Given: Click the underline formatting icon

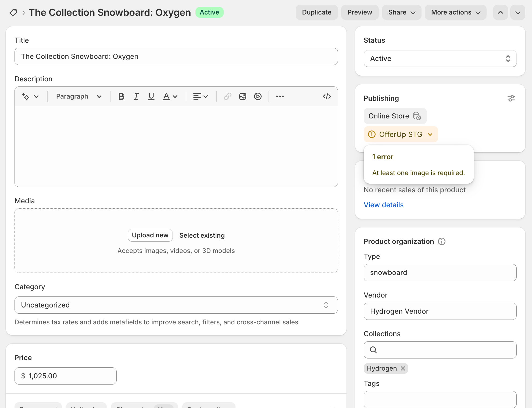Looking at the screenshot, I should 151,96.
